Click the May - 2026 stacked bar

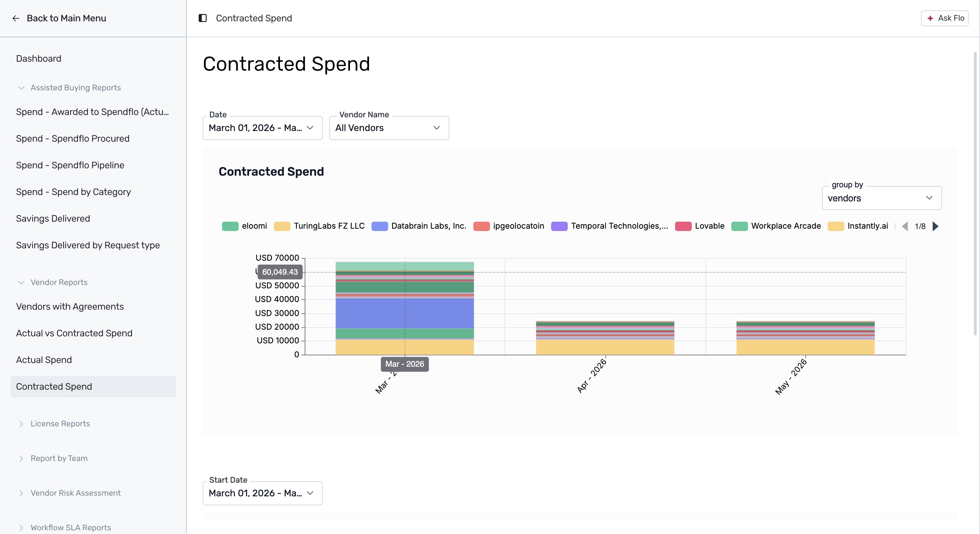(x=805, y=338)
